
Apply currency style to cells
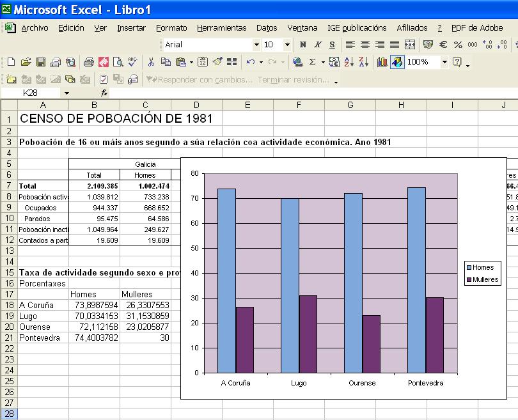[428, 45]
